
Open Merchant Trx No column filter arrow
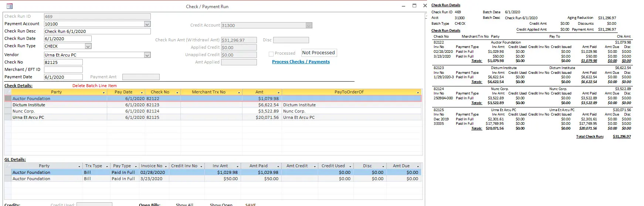(x=239, y=92)
